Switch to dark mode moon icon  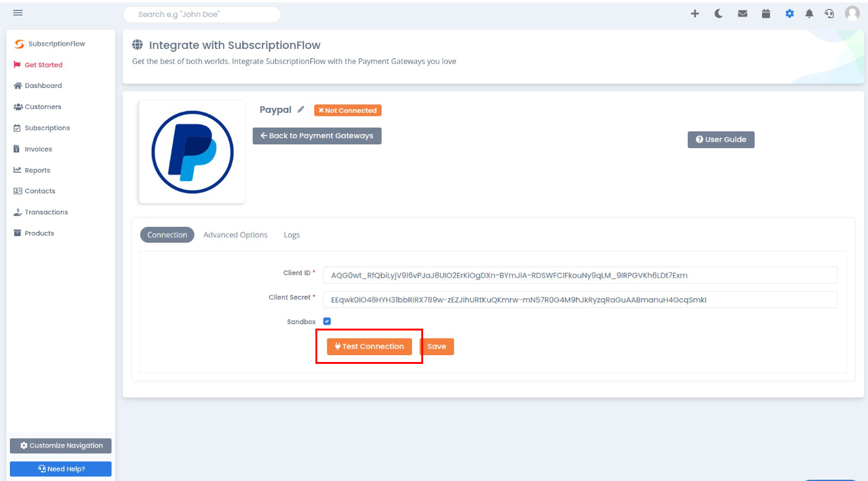click(x=719, y=14)
